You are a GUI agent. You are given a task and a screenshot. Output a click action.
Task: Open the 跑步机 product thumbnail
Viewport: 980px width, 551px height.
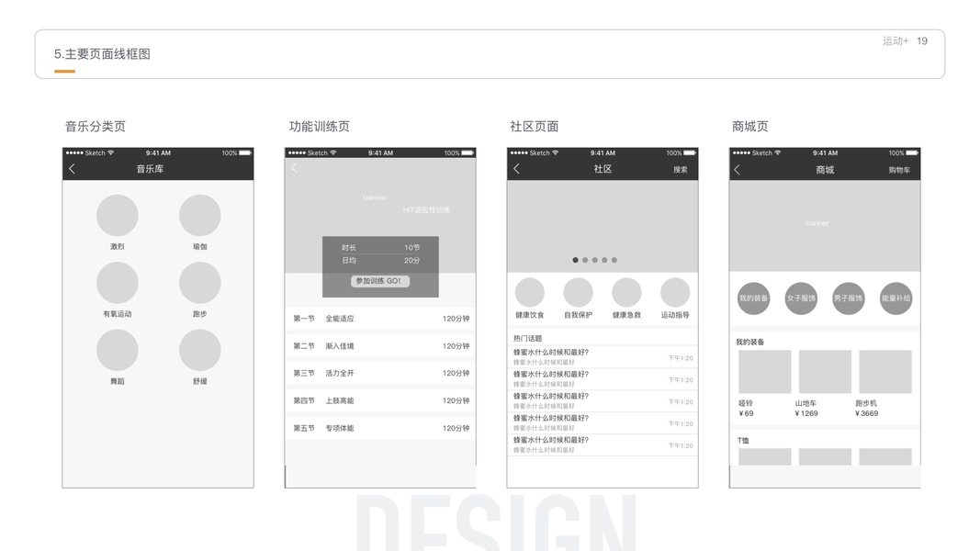click(x=885, y=372)
